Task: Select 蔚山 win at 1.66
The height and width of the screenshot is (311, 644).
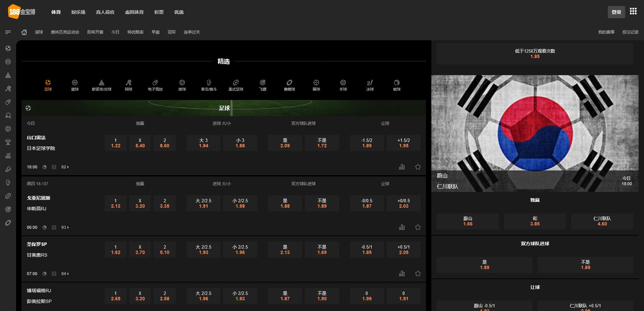Action: click(468, 221)
